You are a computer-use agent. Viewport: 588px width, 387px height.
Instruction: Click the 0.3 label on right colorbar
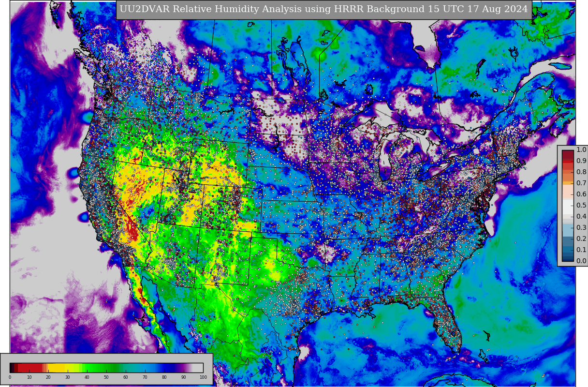click(x=581, y=228)
